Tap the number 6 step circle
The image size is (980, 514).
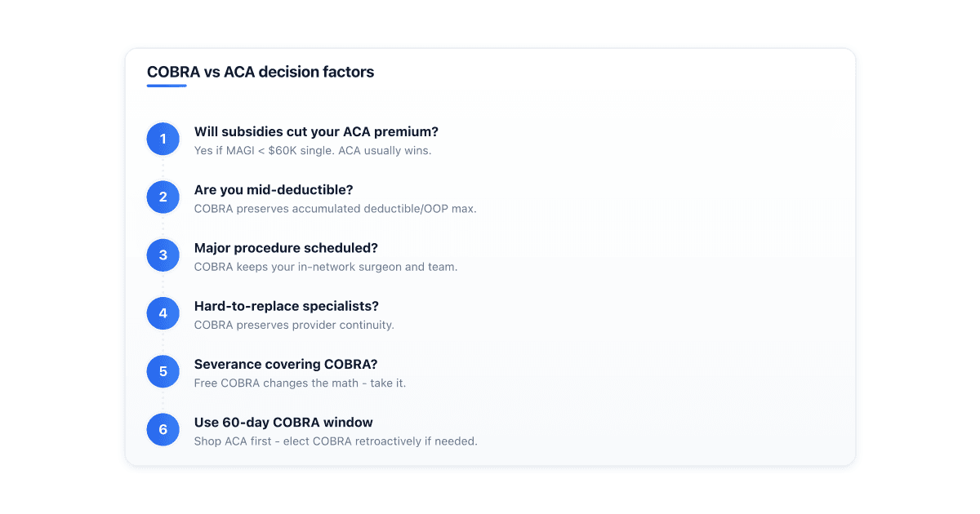coord(163,429)
